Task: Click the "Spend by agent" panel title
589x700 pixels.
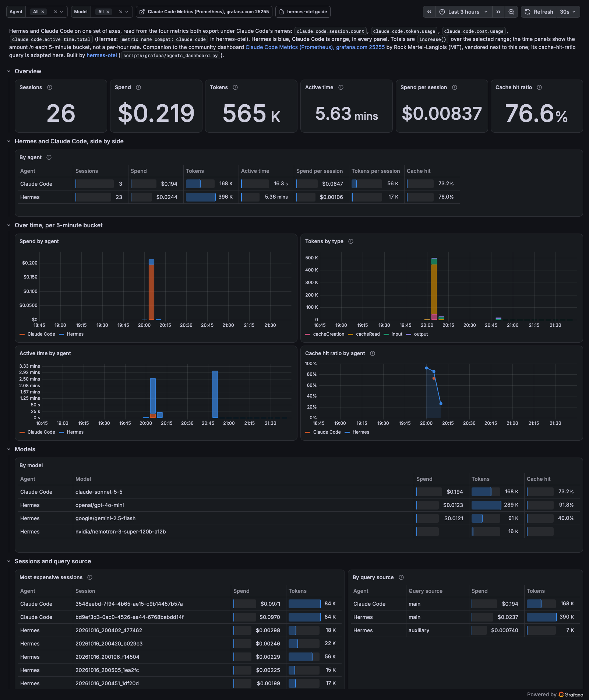Action: (x=39, y=241)
